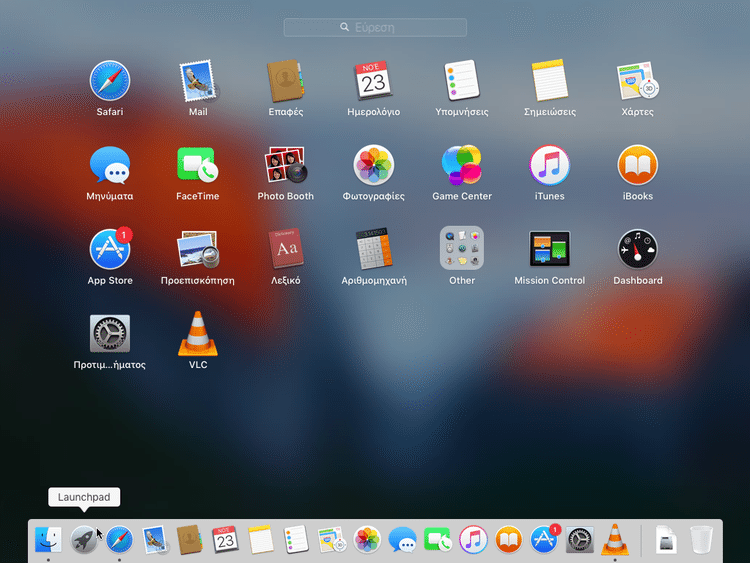Click VLC cone icon in the Dock
The height and width of the screenshot is (563, 750).
pos(615,539)
